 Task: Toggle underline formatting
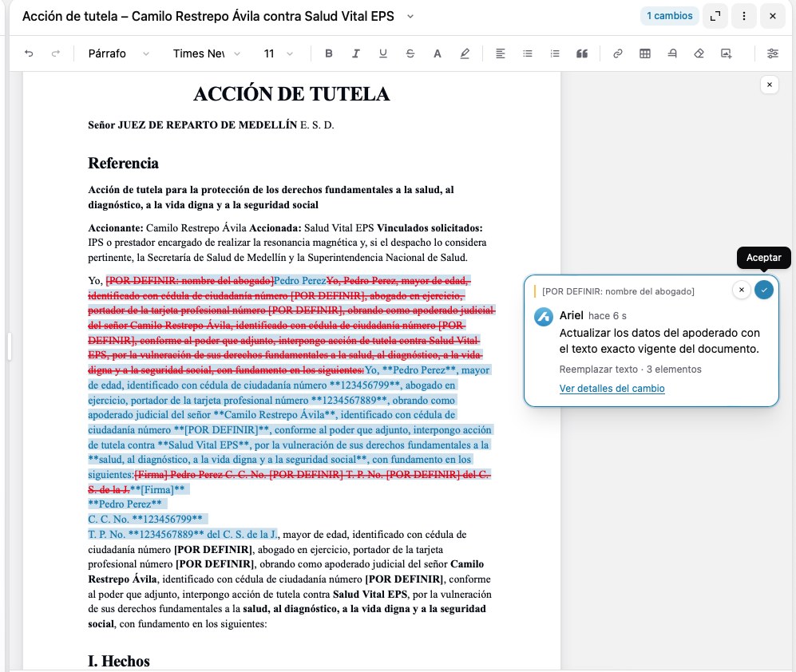point(383,53)
